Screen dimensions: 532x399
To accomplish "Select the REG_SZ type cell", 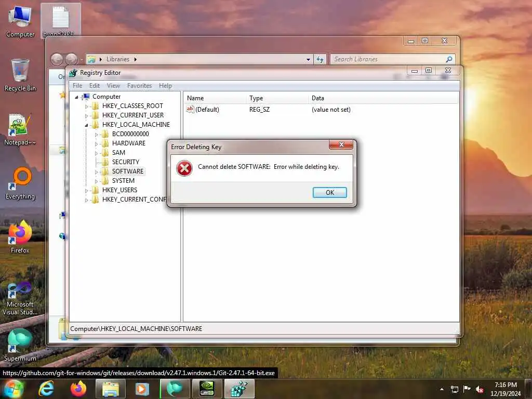I will (259, 109).
